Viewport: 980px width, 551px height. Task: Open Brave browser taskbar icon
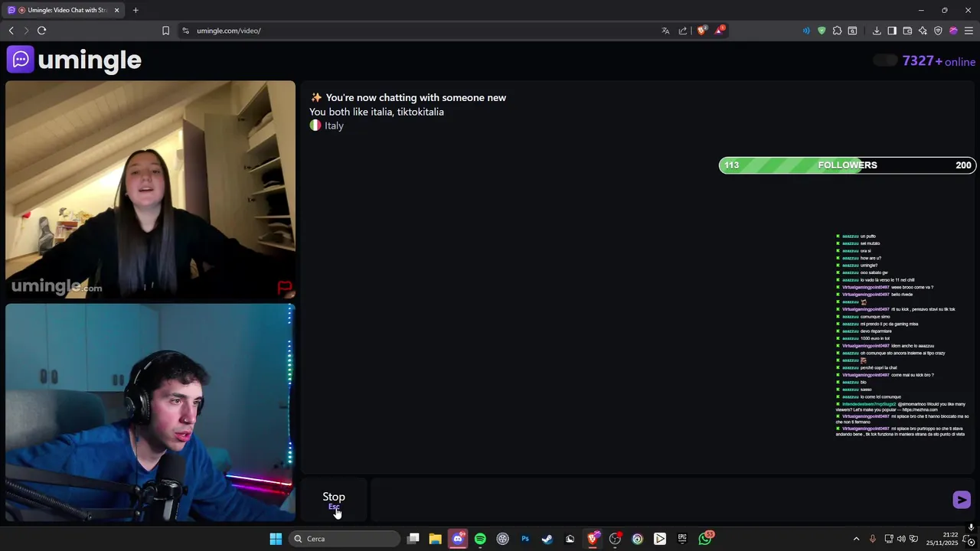tap(593, 539)
